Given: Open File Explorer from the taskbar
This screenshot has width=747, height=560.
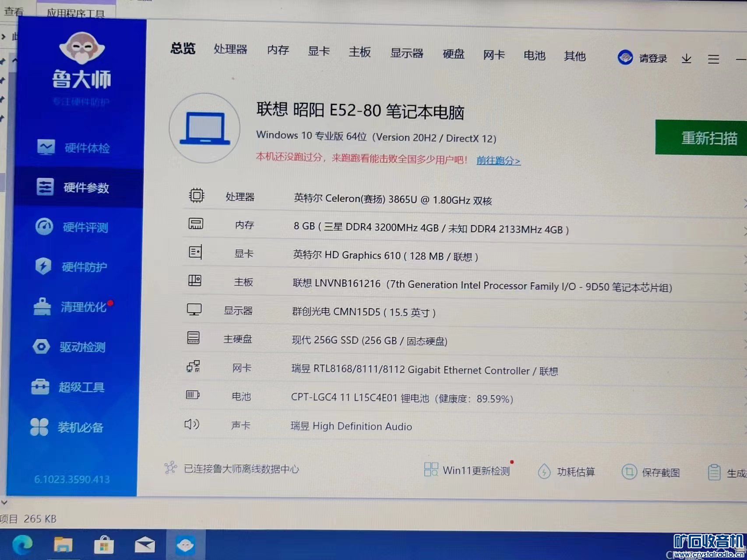Looking at the screenshot, I should tap(63, 545).
